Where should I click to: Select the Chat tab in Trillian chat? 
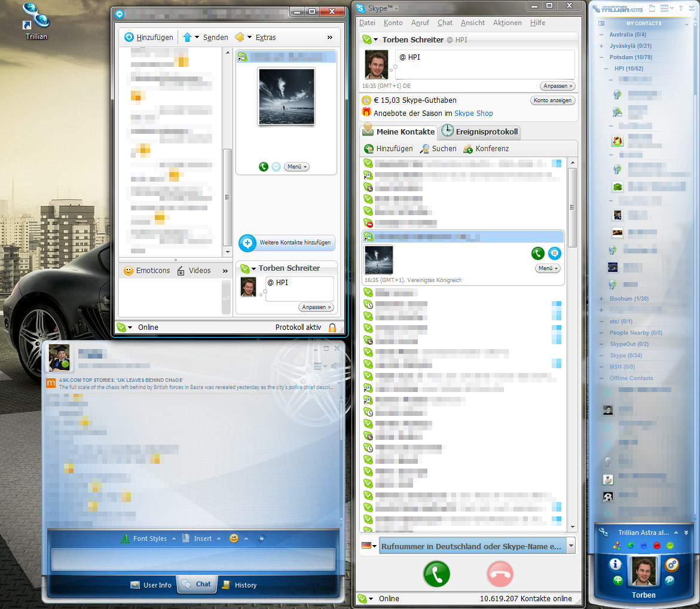coord(197,584)
